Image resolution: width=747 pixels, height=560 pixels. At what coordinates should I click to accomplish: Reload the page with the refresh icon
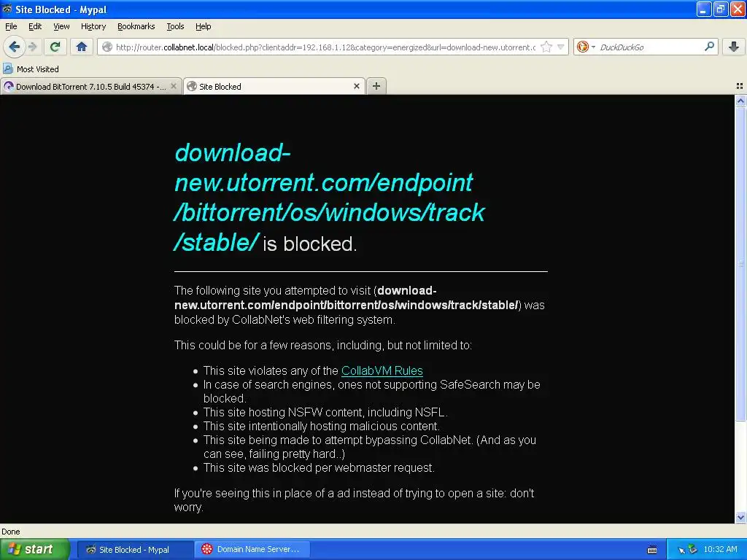[x=55, y=47]
